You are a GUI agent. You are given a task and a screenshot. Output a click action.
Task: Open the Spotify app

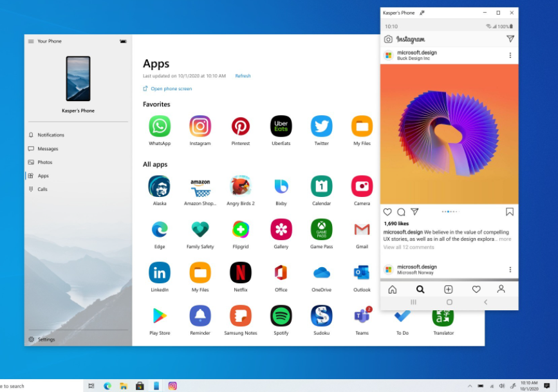point(281,316)
